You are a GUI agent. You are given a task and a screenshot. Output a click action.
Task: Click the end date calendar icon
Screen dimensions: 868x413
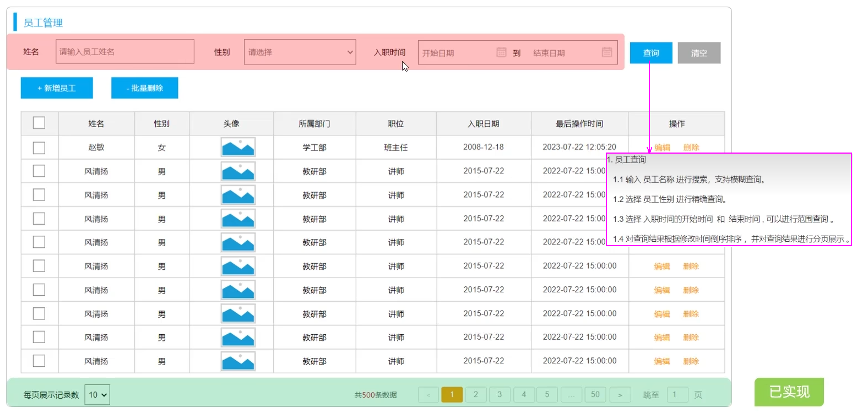coord(607,52)
